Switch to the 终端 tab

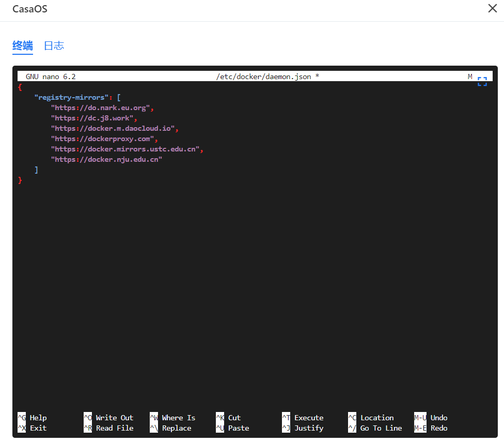tap(23, 46)
